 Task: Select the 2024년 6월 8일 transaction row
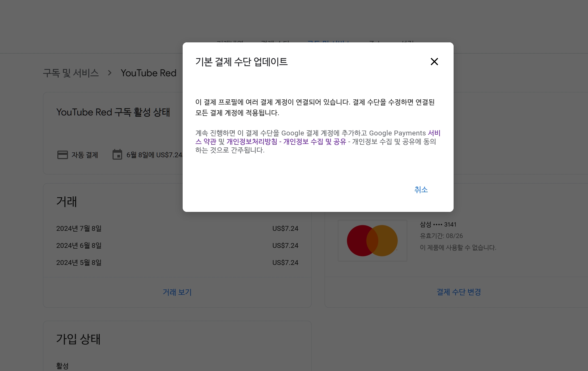click(79, 245)
